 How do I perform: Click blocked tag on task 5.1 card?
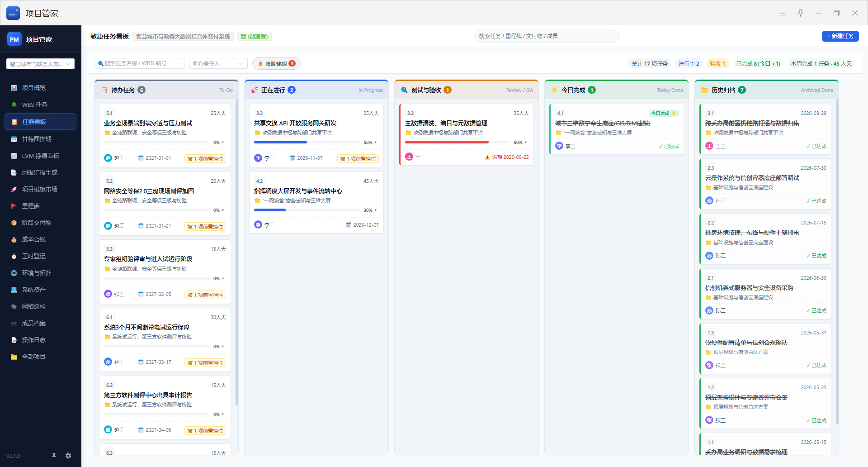tap(205, 159)
